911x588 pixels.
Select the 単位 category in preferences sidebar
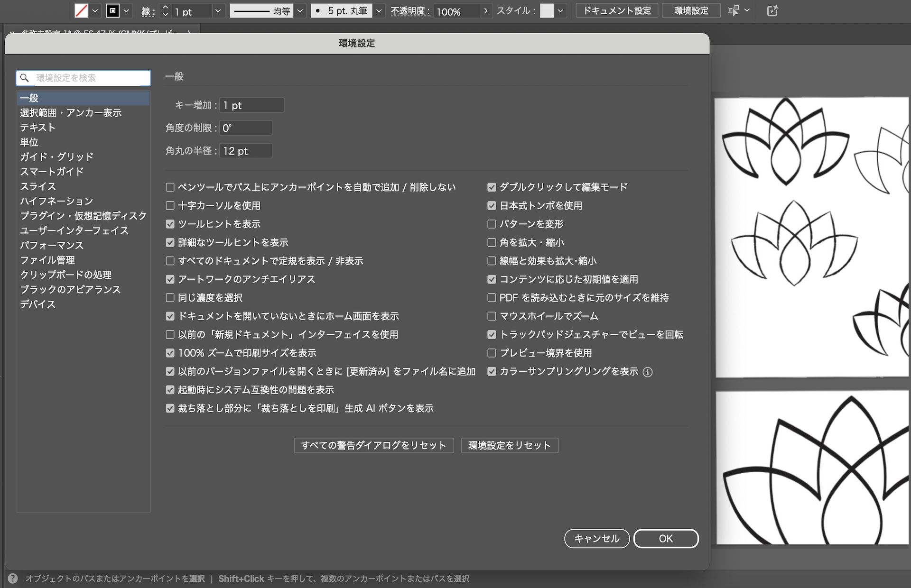[x=31, y=142]
